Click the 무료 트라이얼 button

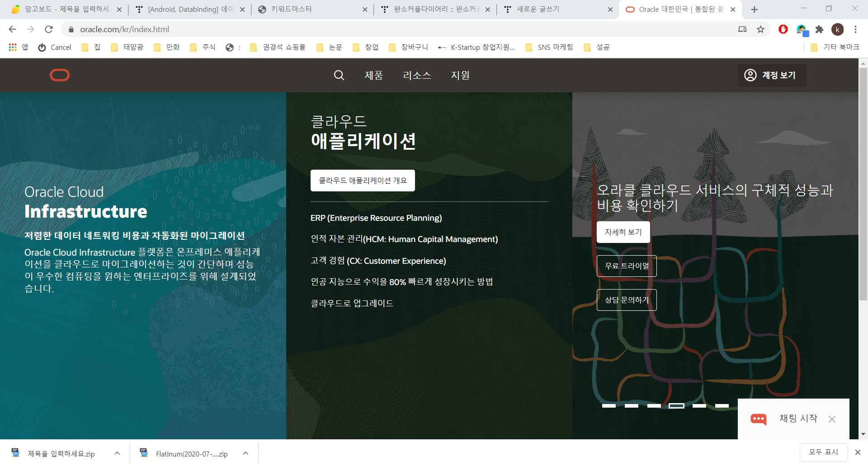(627, 266)
